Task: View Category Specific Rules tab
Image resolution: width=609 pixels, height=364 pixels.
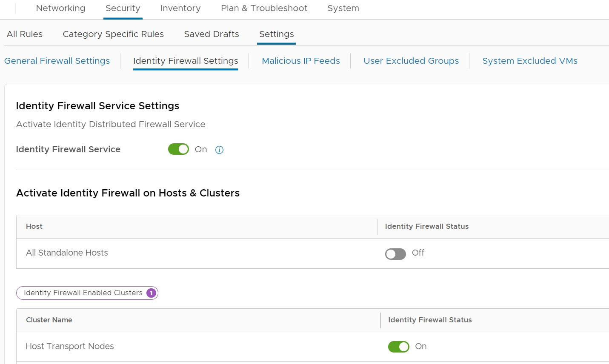Action: tap(113, 34)
